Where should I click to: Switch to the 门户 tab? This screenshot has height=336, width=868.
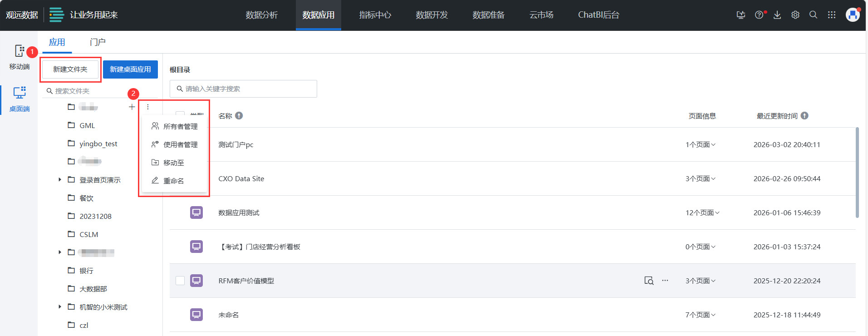[x=98, y=42]
